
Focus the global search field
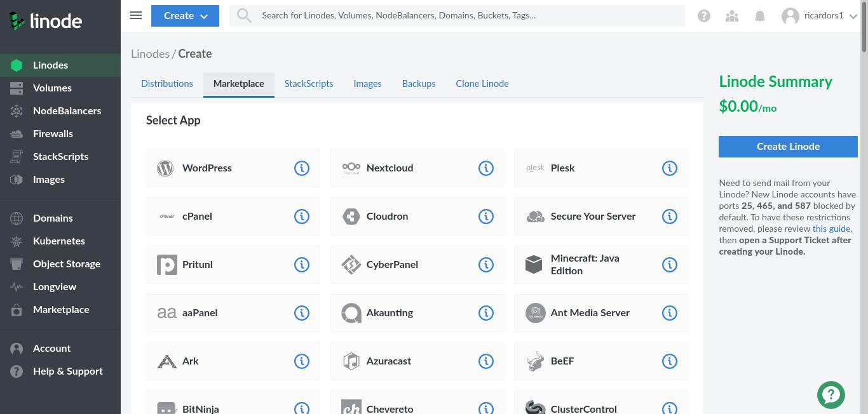[x=458, y=16]
